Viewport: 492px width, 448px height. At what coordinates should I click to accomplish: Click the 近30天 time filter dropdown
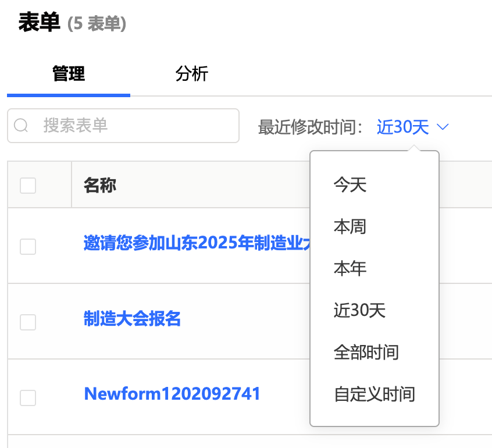pos(402,127)
